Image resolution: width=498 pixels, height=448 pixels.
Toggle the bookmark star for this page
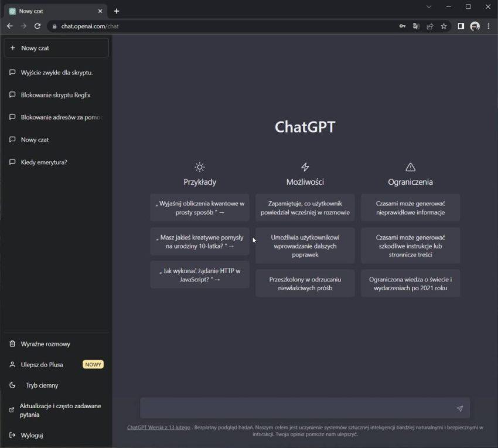click(x=444, y=26)
